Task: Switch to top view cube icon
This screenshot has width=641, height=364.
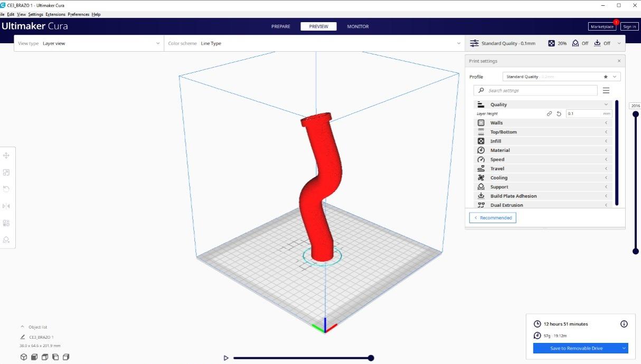Action: coord(45,357)
